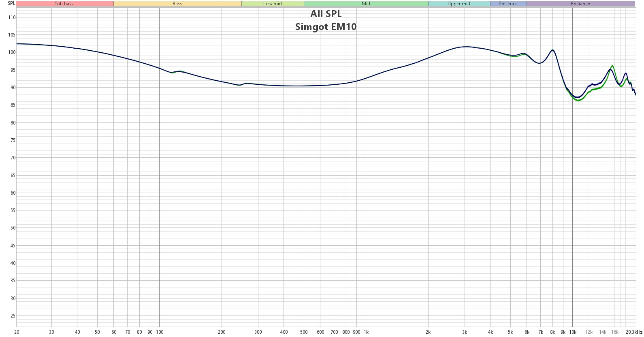The height and width of the screenshot is (337, 644).
Task: Click the Mid frequency band label
Action: [x=366, y=4]
